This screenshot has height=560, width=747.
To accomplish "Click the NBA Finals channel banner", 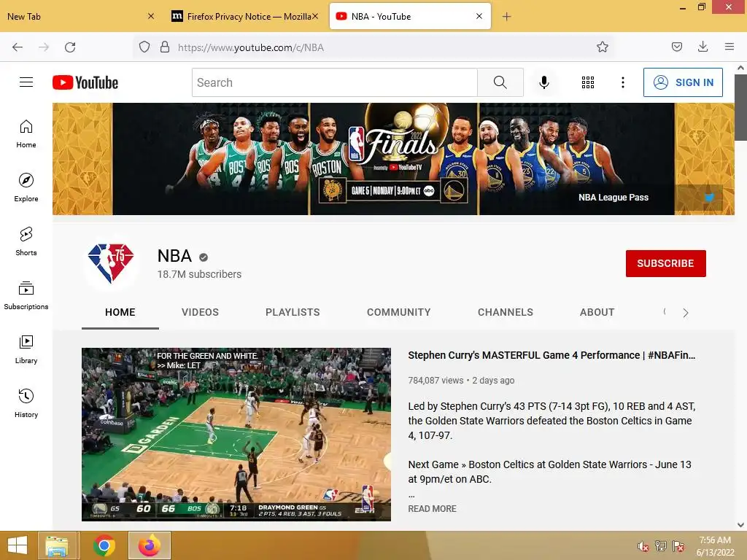I will click(393, 159).
